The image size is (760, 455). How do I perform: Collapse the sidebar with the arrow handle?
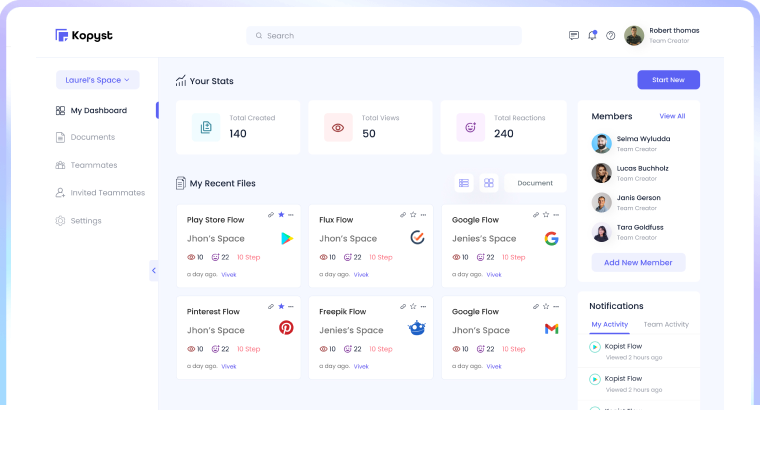154,270
